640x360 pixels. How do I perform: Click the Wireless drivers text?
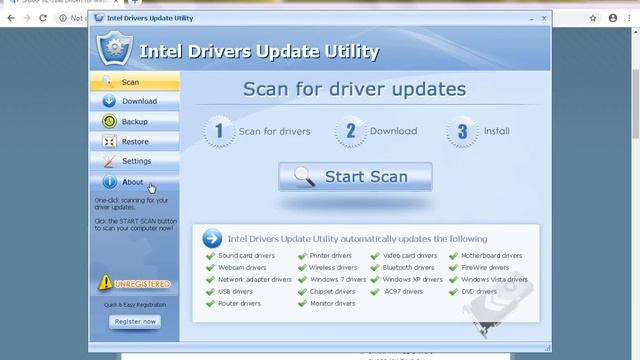point(333,268)
